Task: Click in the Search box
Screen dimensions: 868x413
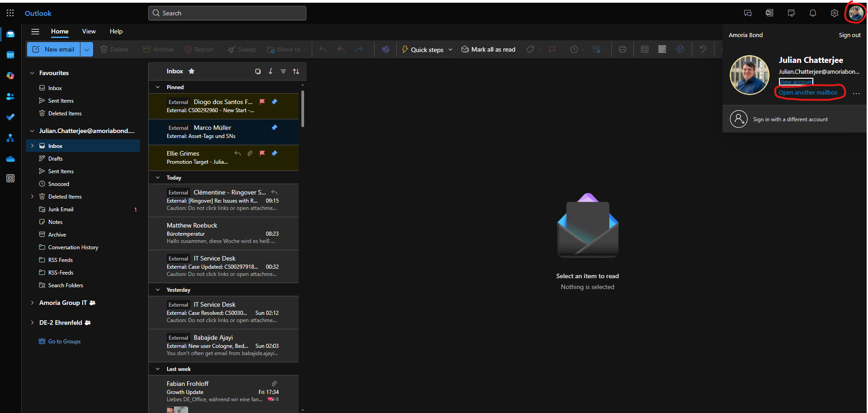Action: (227, 13)
